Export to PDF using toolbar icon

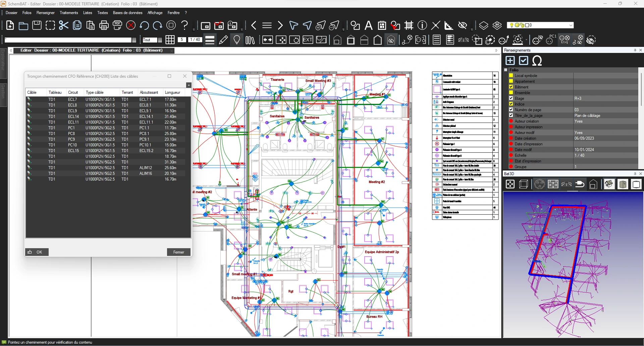pos(117,25)
